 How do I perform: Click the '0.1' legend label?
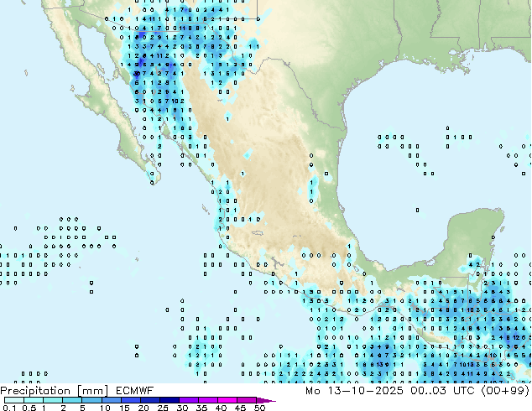point(9,408)
